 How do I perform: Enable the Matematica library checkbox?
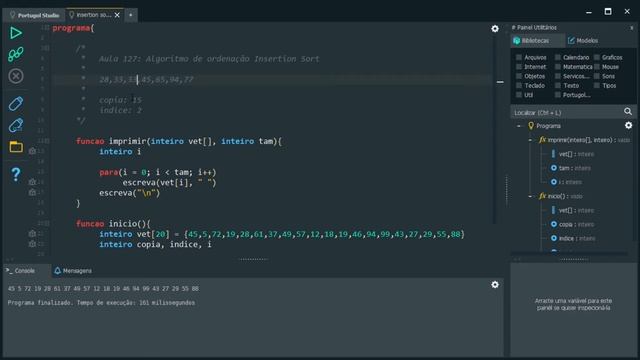(x=558, y=67)
